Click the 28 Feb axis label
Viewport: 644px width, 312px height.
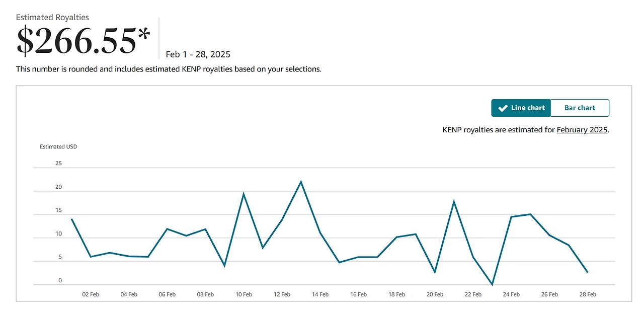click(588, 294)
